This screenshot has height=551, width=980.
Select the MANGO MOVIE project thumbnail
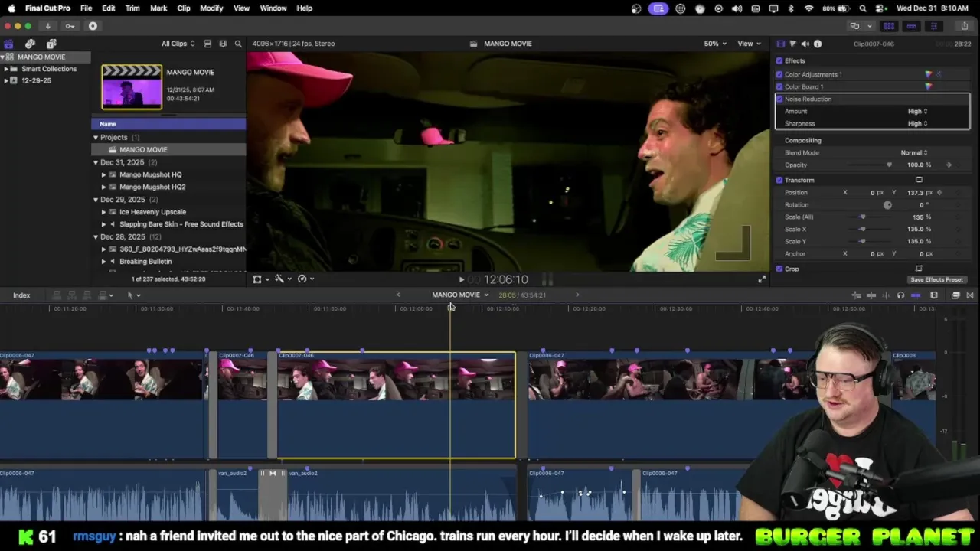coord(132,86)
